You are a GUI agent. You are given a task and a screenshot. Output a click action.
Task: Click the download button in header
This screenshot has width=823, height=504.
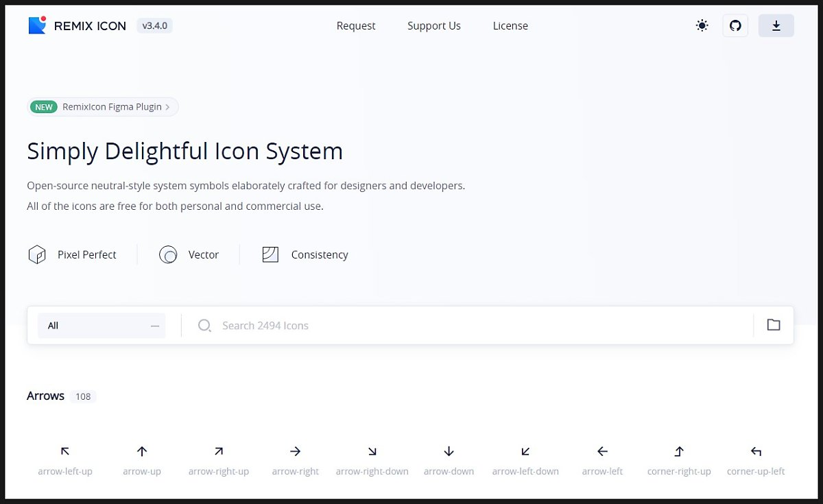(776, 25)
